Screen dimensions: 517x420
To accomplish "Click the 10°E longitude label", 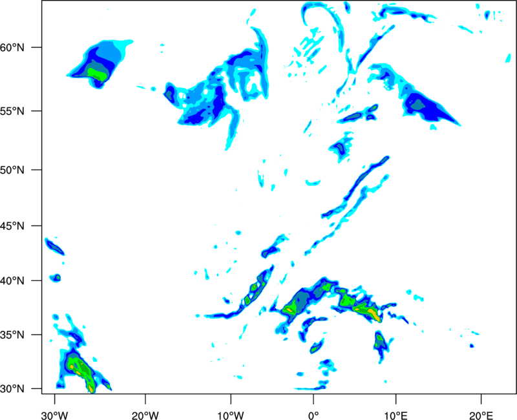I will pyautogui.click(x=396, y=415).
